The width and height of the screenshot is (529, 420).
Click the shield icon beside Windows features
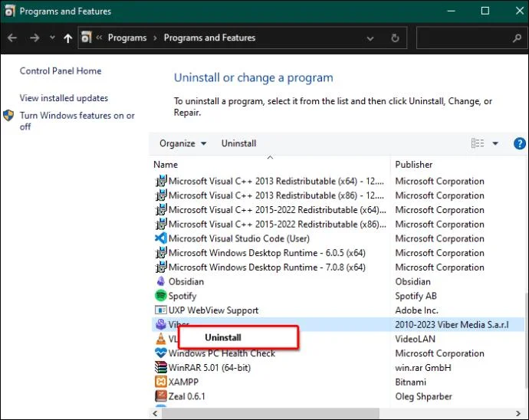tap(8, 116)
